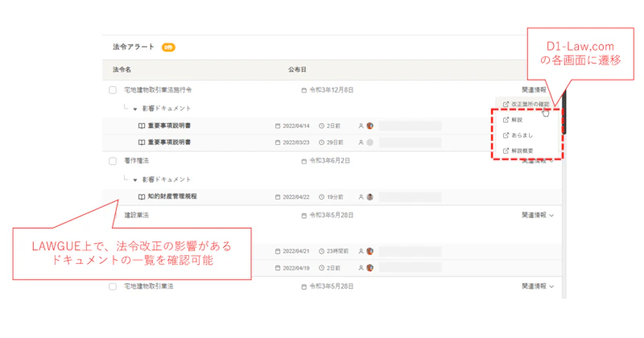Click the 解説概要 menu entry
This screenshot has width=644, height=338.
(523, 150)
